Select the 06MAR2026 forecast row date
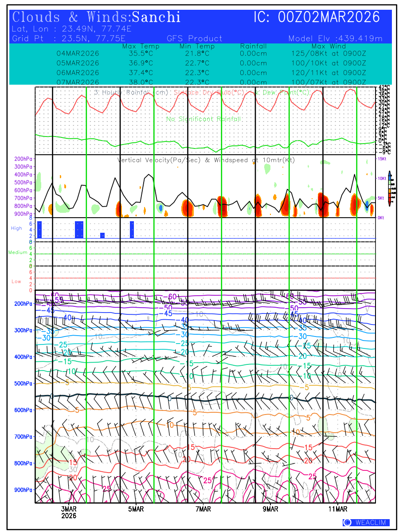Image resolution: width=399 pixels, height=532 pixels. click(x=78, y=73)
